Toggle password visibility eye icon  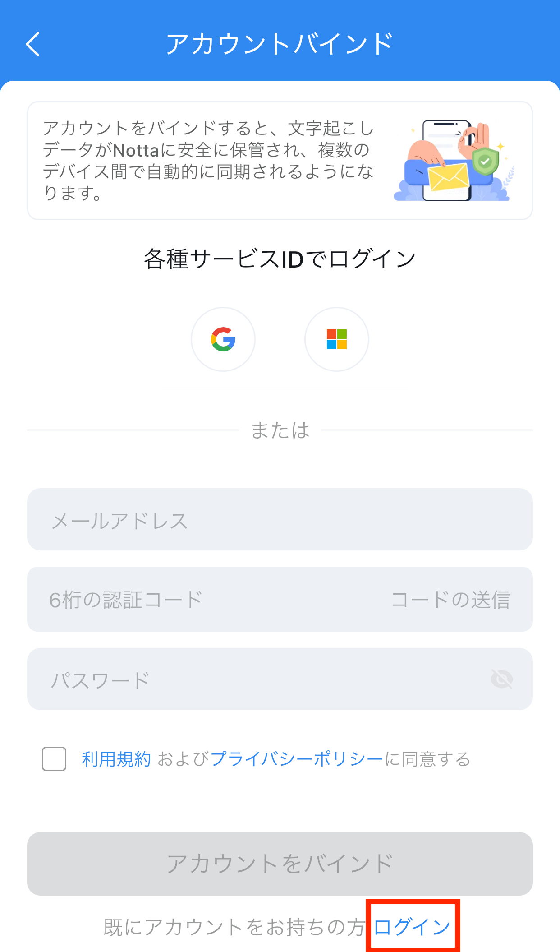pos(502,679)
